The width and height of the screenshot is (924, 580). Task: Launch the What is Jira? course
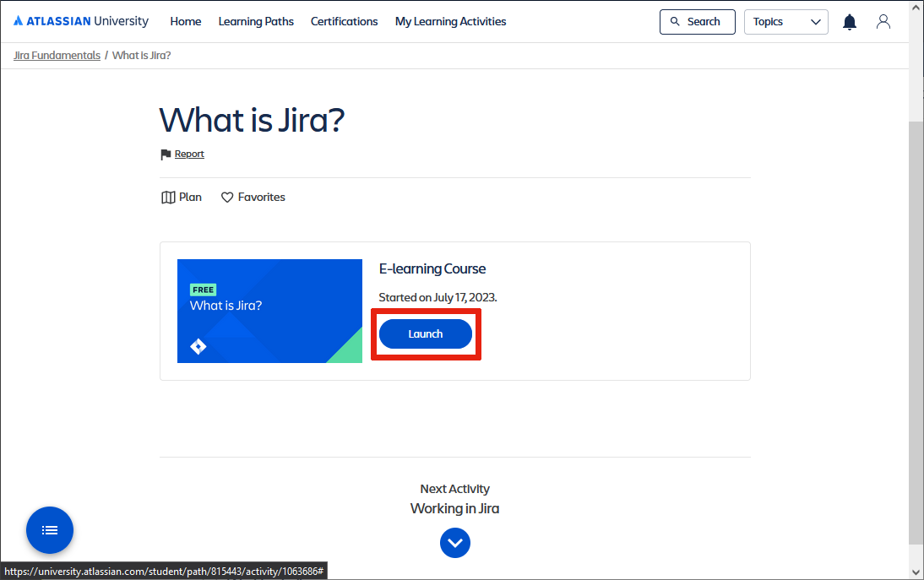[426, 333]
